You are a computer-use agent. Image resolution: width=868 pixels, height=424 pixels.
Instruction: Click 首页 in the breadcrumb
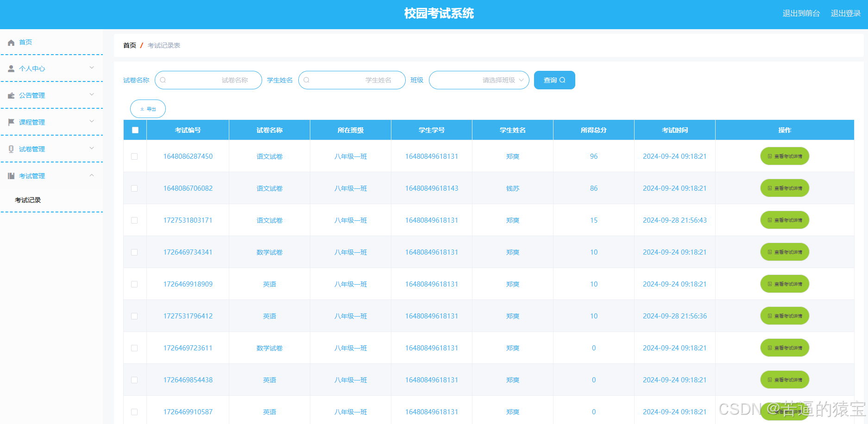[130, 45]
